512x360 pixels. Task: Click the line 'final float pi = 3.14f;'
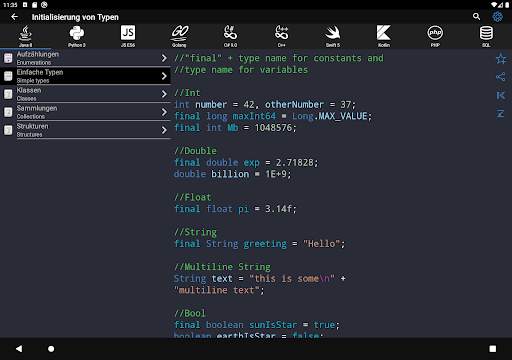(x=235, y=209)
